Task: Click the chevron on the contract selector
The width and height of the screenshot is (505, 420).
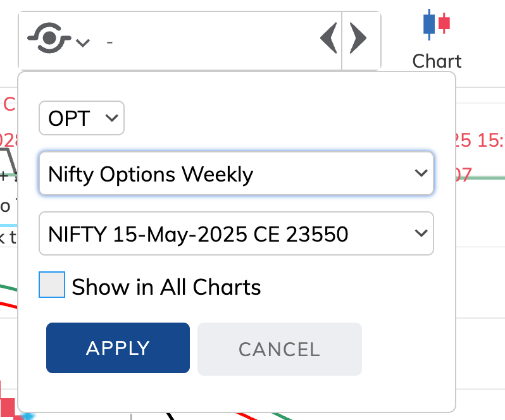Action: (x=420, y=234)
